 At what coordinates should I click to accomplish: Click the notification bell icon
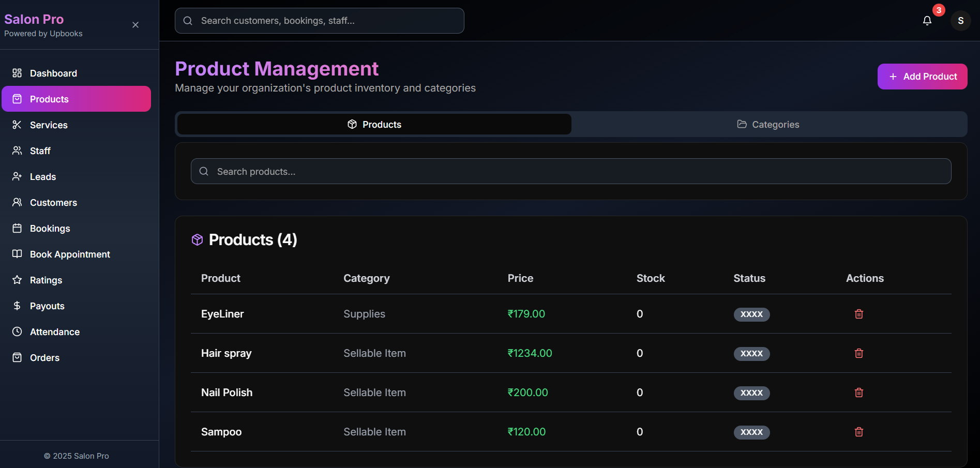point(927,21)
